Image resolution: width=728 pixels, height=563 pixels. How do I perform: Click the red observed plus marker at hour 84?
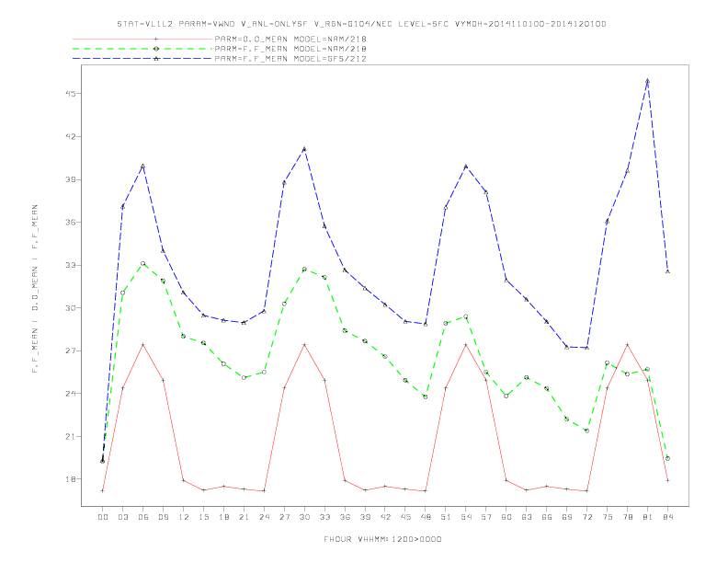667,480
